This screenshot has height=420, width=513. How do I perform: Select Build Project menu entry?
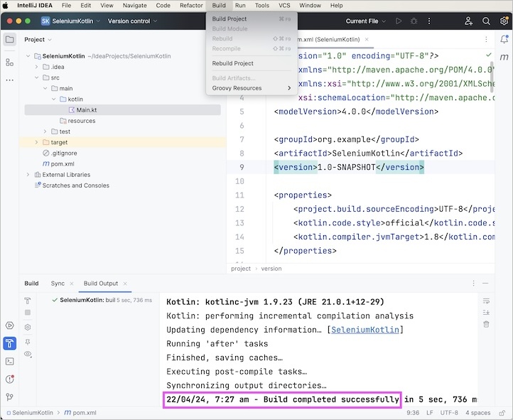(x=229, y=18)
